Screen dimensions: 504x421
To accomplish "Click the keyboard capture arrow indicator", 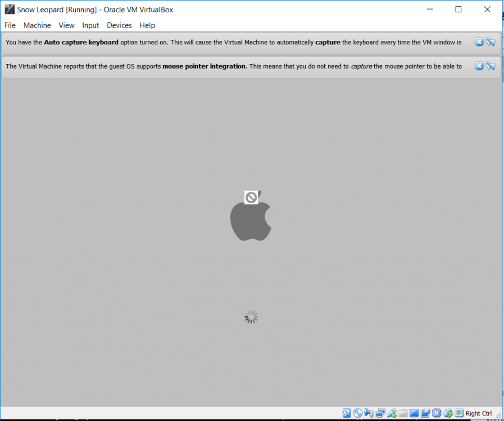I will coord(459,413).
